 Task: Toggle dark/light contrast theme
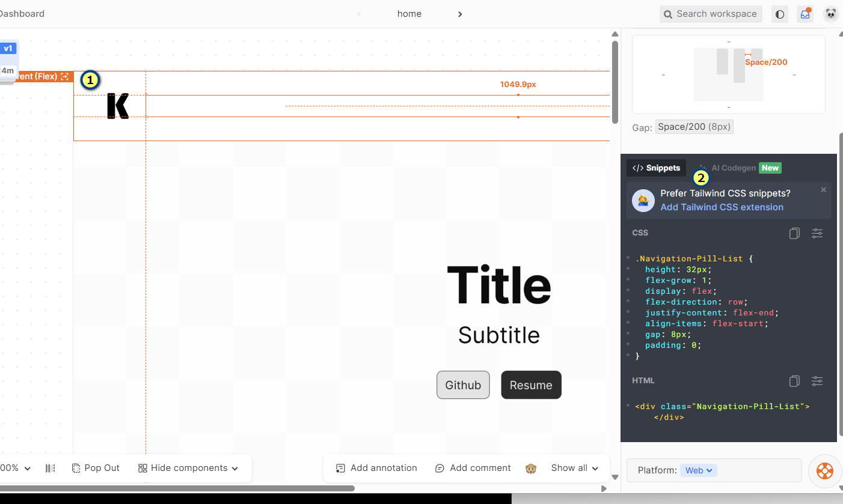point(780,14)
